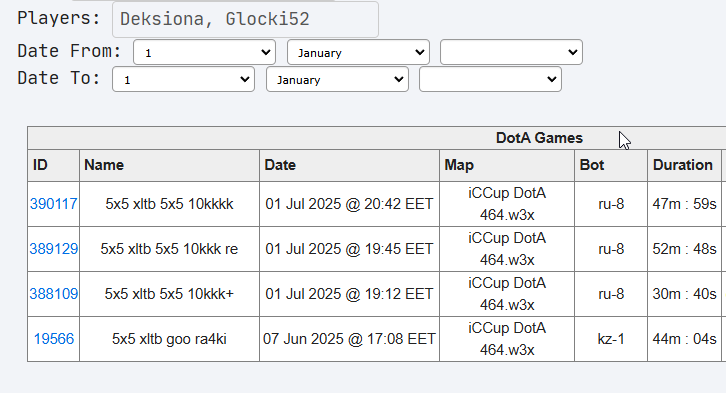This screenshot has width=726, height=393.
Task: Open the Date To year dropdown
Action: point(490,79)
